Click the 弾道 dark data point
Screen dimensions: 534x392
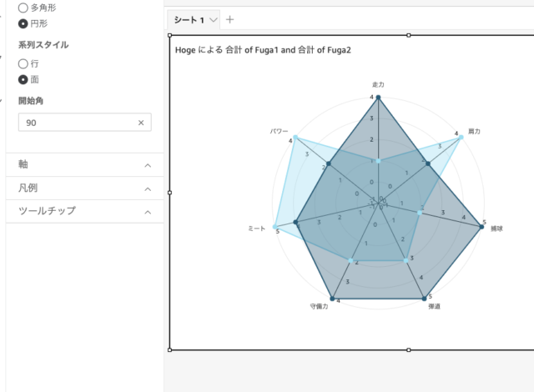424,299
